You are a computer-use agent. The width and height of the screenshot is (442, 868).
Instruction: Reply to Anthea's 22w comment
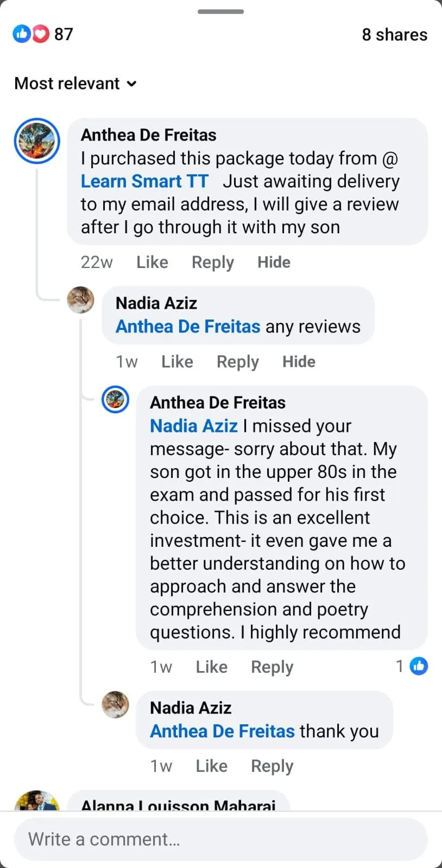click(x=213, y=263)
